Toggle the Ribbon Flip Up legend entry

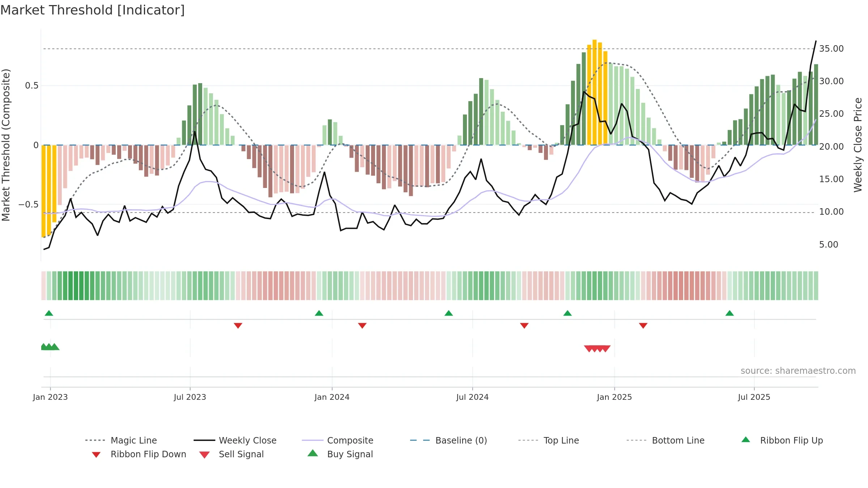point(782,440)
